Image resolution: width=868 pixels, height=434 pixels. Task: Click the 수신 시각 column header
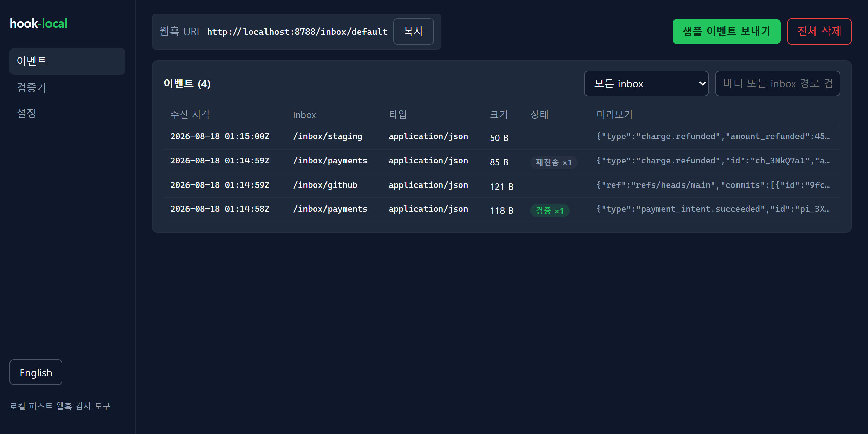190,114
